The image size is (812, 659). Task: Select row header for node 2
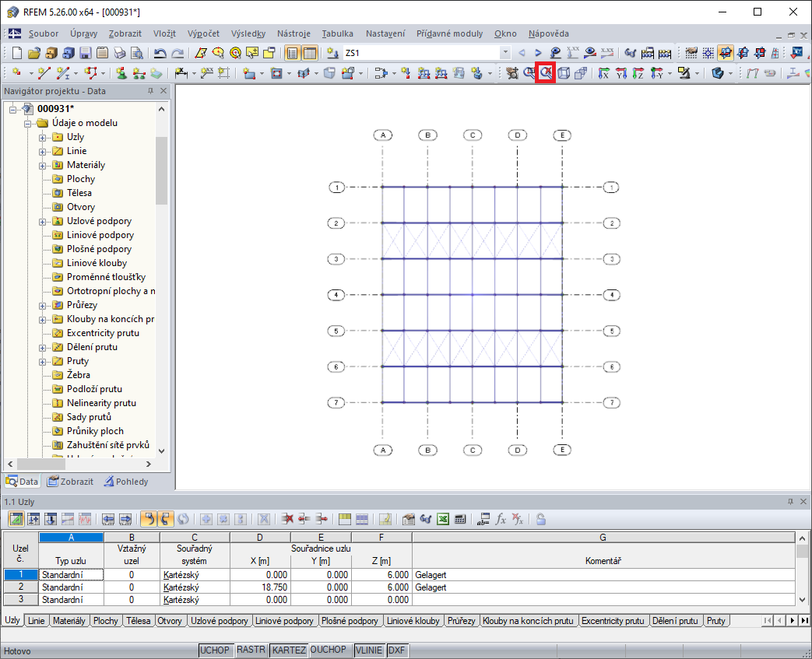pos(21,587)
